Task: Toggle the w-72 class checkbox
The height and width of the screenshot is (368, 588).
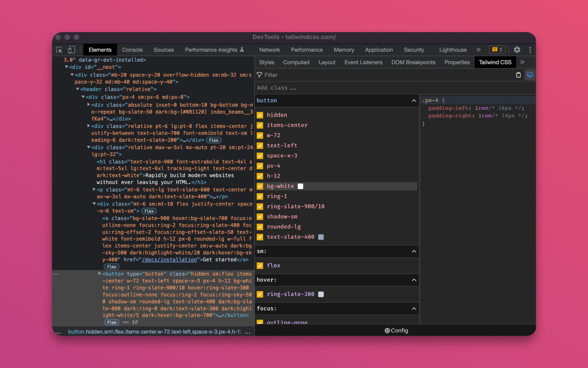Action: click(260, 135)
